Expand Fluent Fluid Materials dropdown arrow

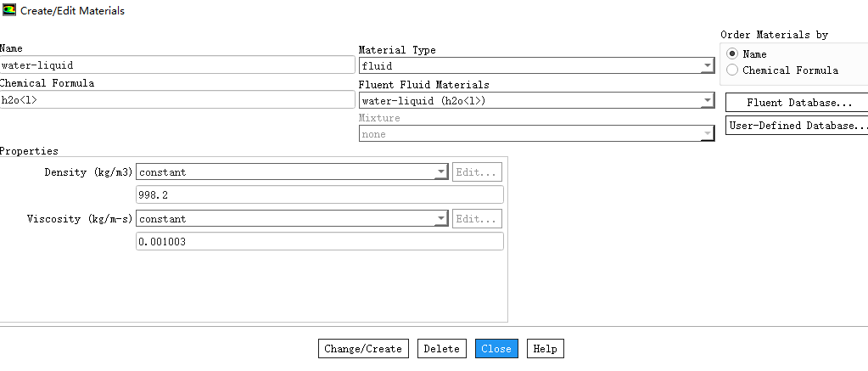(707, 101)
